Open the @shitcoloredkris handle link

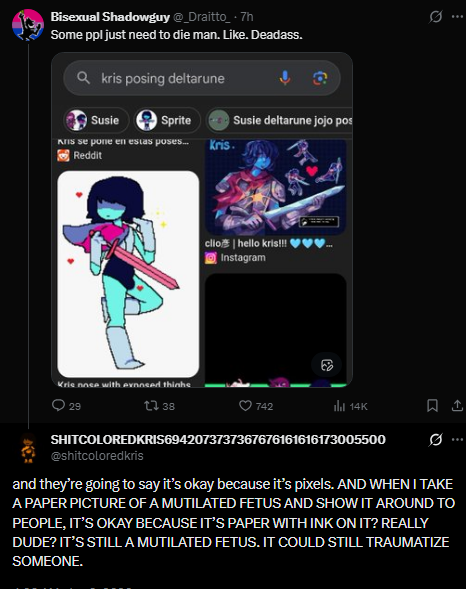[x=97, y=455]
